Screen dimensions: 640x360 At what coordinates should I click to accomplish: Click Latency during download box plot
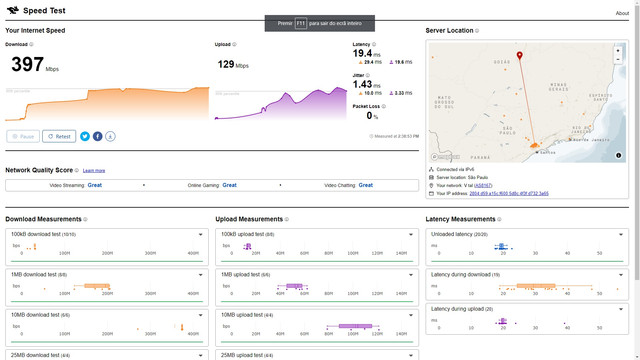[546, 286]
